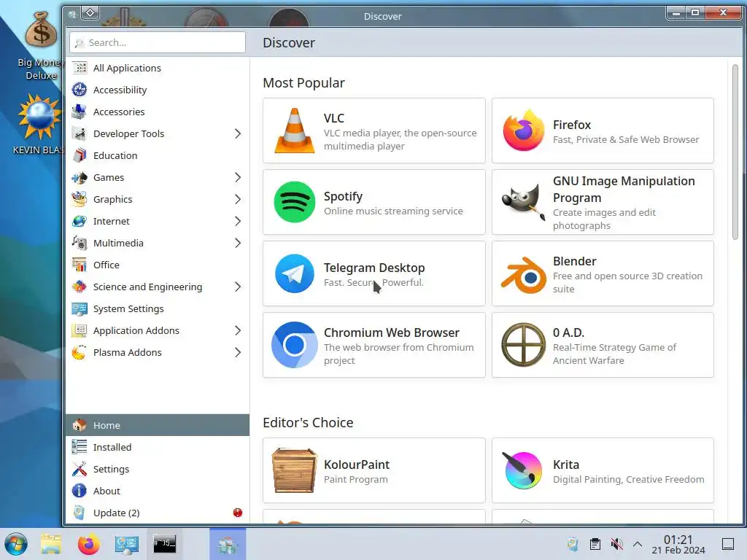This screenshot has height=560, width=747.
Task: Open the clipboard tray icon
Action: (595, 544)
